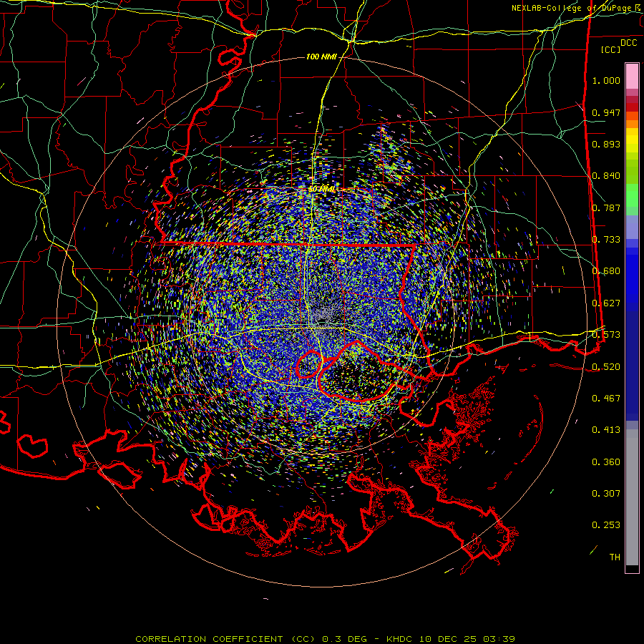
Task: Select the 0.413 legend value
Action: [x=606, y=430]
